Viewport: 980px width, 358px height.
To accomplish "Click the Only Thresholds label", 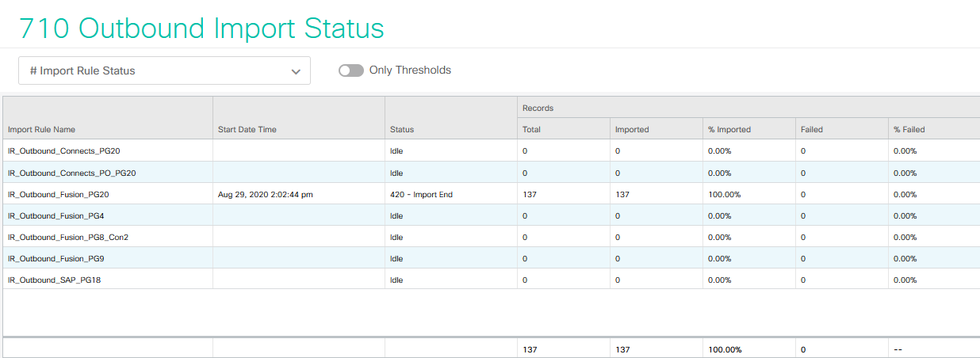I will pos(410,70).
